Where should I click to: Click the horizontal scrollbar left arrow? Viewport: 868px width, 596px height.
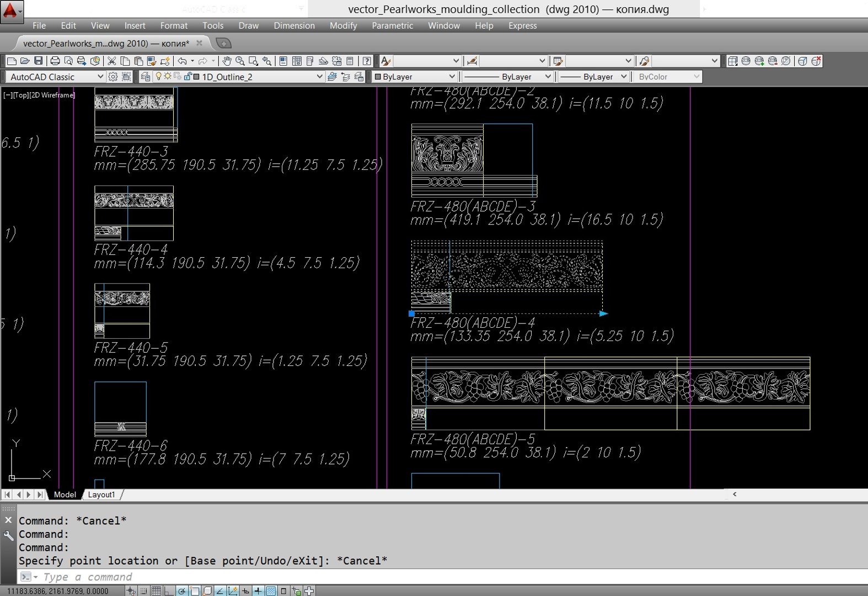pyautogui.click(x=735, y=494)
